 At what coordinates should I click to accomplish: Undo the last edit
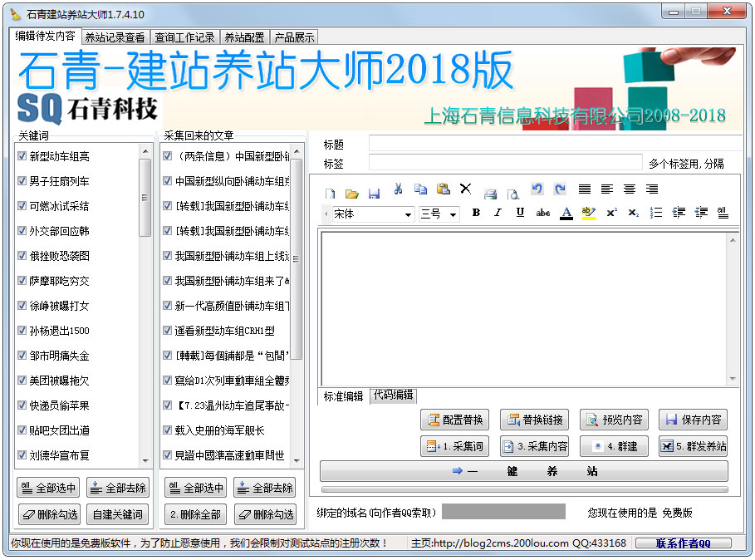pyautogui.click(x=537, y=189)
